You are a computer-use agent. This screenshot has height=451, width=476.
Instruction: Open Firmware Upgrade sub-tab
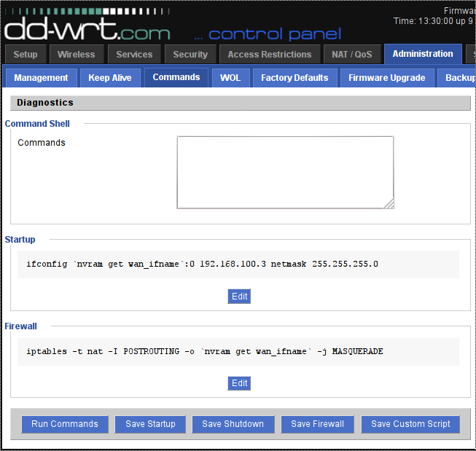pyautogui.click(x=387, y=78)
